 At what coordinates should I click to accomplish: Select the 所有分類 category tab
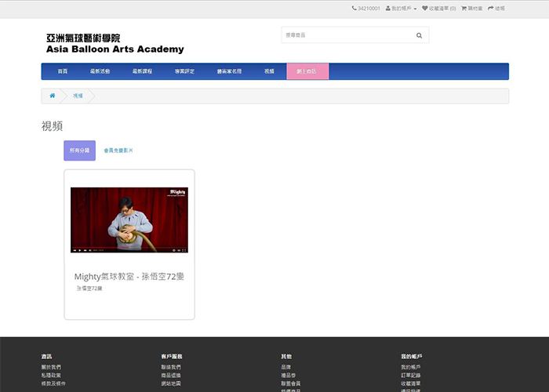tap(79, 150)
